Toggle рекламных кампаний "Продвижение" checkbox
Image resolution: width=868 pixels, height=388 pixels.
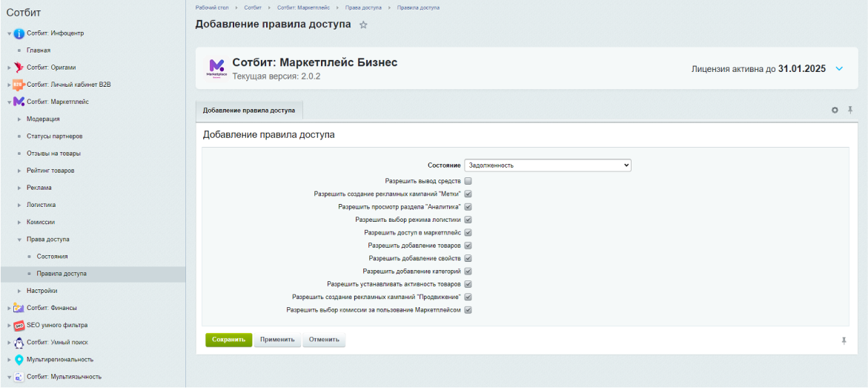(468, 297)
